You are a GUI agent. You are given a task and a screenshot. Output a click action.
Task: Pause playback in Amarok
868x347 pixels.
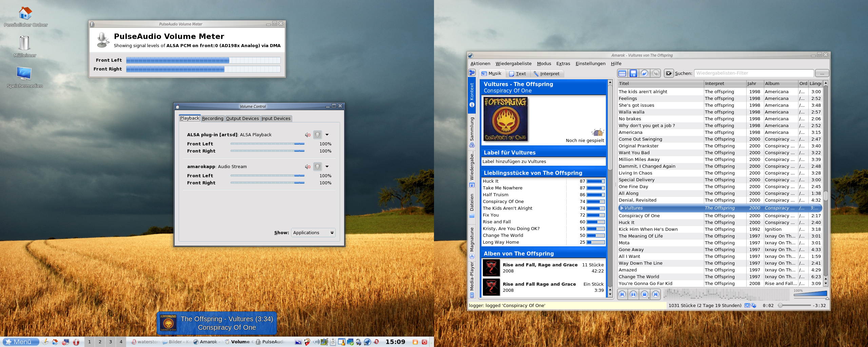point(633,294)
